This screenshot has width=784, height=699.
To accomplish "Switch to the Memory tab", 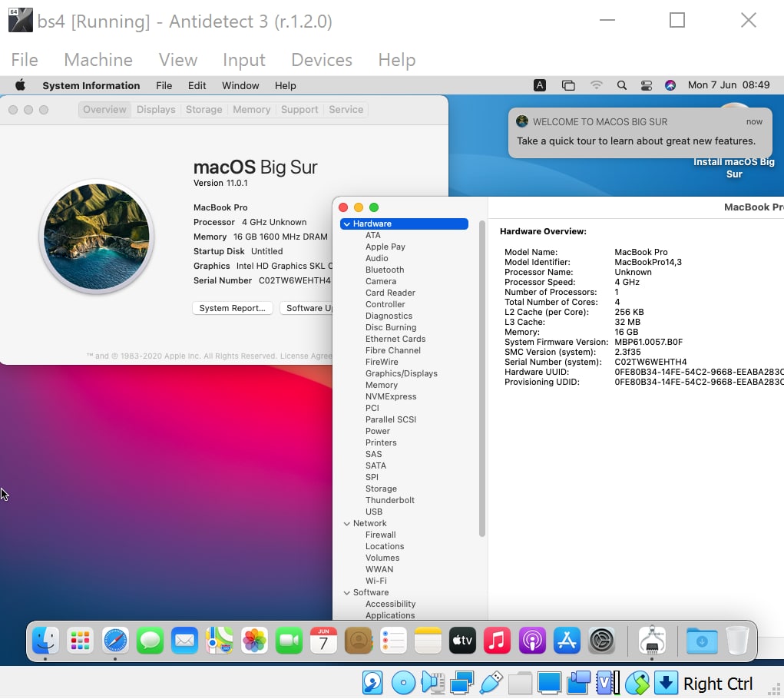I will [252, 110].
